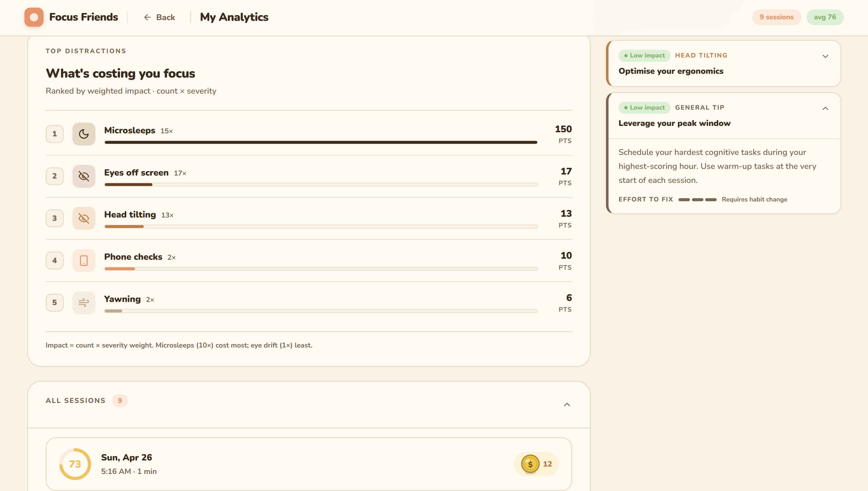This screenshot has height=491, width=868.
Task: Click the Microsleeps moon icon
Action: 84,134
